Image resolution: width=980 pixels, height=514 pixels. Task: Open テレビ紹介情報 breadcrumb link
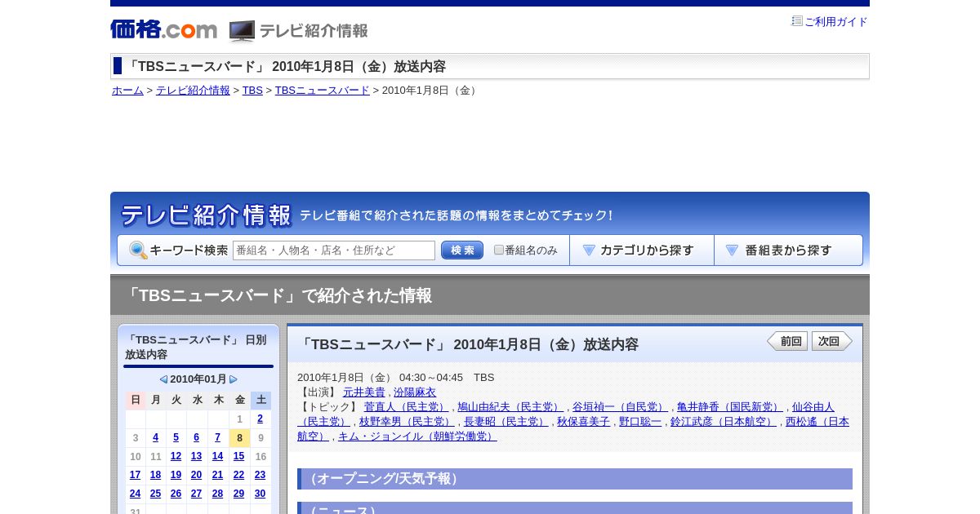coord(193,91)
